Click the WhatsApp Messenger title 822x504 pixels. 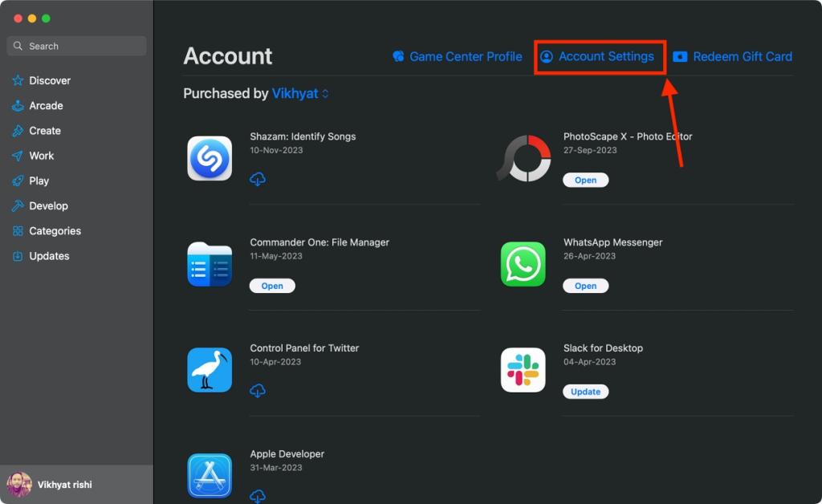pos(612,242)
